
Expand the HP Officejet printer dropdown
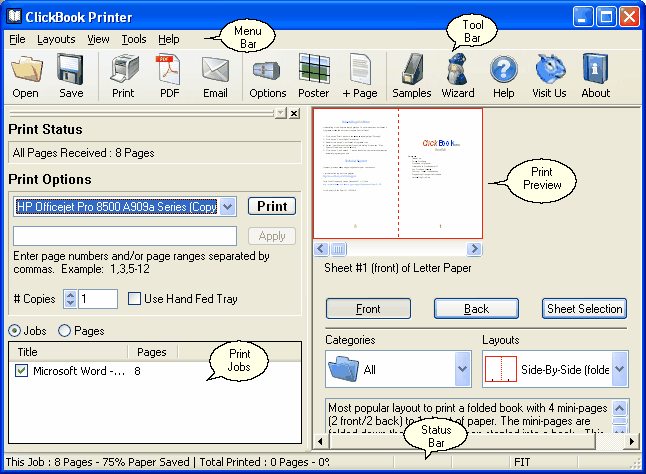[x=228, y=207]
